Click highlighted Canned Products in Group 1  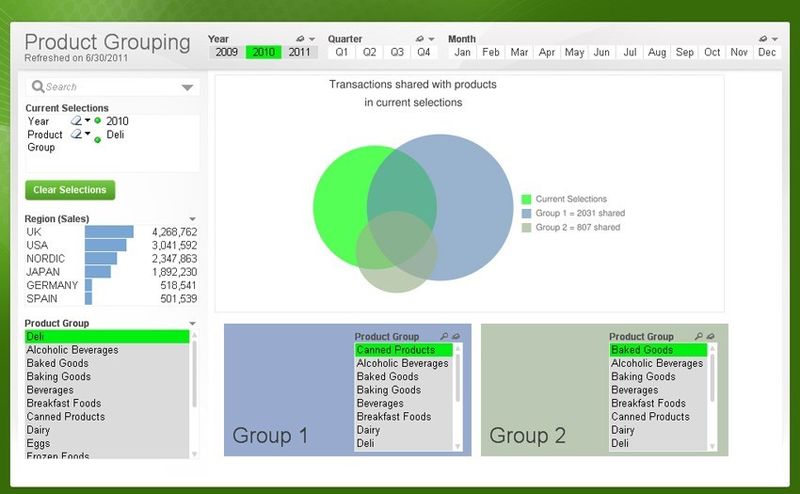point(404,350)
